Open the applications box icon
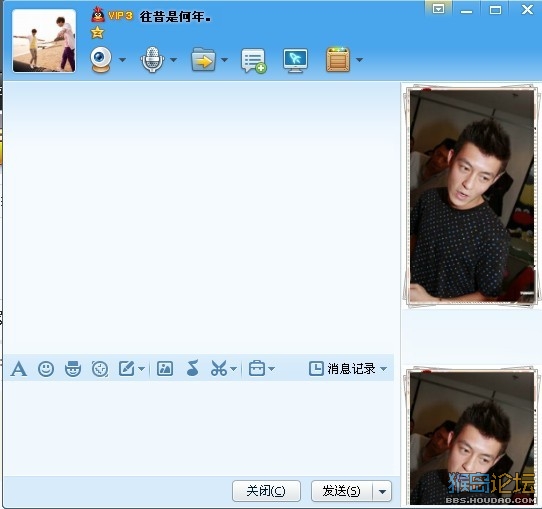Viewport: 542px width, 509px height. 338,60
